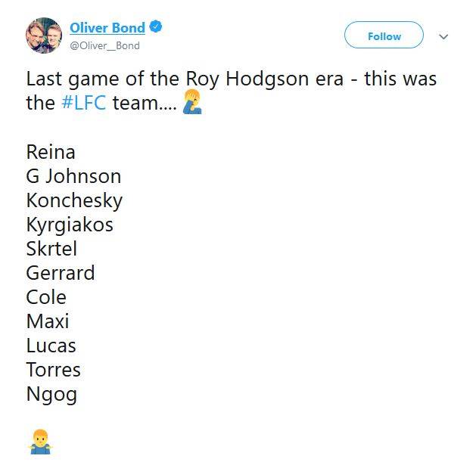Click the facepalm emoji after 'team....'

point(192,103)
